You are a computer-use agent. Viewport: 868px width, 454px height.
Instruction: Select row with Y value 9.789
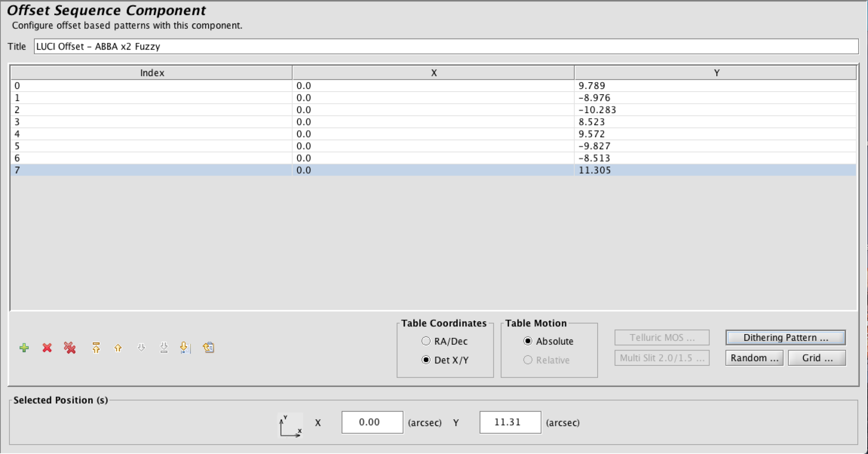(433, 86)
